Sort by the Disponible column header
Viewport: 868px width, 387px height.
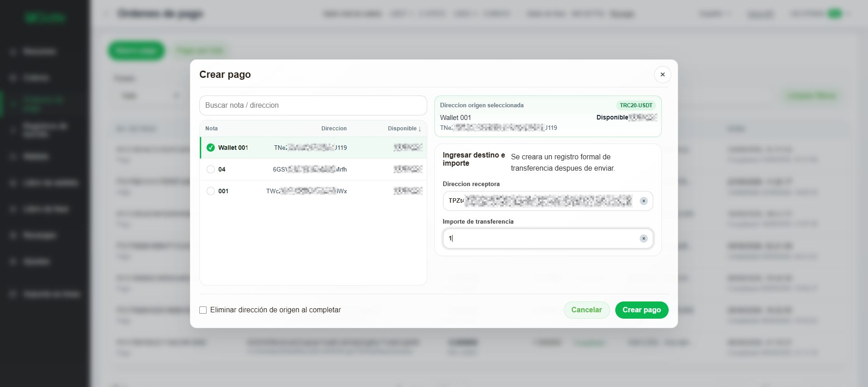(x=404, y=129)
